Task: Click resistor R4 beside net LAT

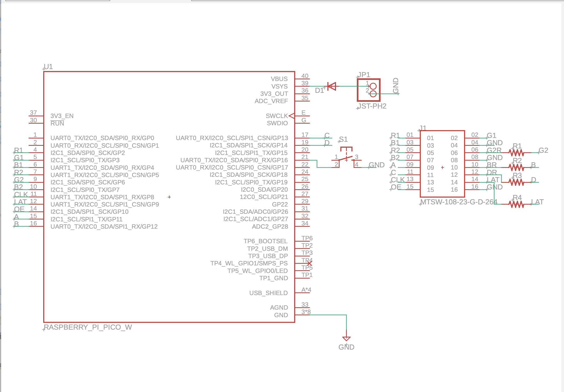Action: point(517,204)
